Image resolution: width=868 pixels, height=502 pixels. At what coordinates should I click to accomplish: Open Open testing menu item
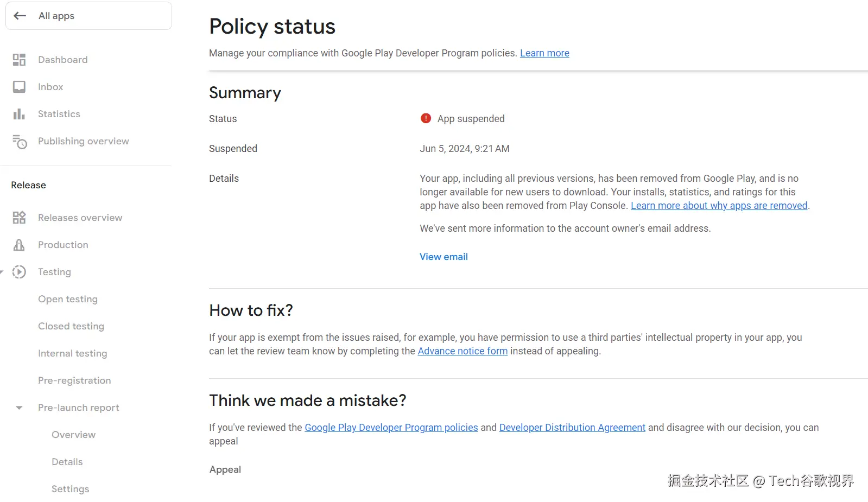coord(68,299)
